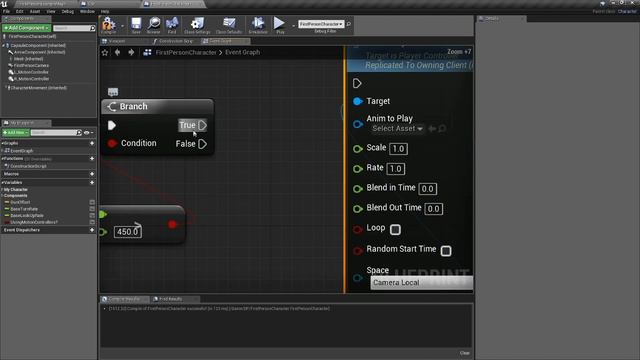Open the Window menu
Image resolution: width=640 pixels, height=360 pixels.
(x=87, y=11)
